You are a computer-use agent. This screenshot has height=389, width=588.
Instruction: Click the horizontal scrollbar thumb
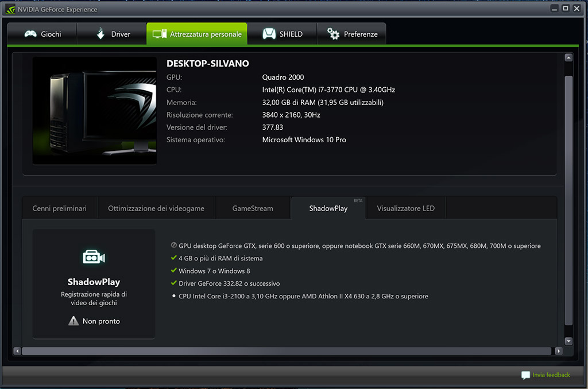tap(287, 351)
